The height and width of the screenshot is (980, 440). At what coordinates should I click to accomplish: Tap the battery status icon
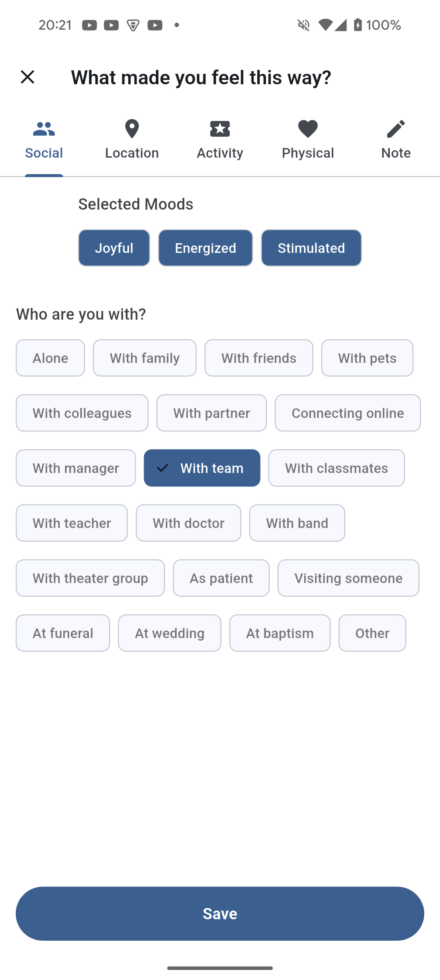point(358,25)
